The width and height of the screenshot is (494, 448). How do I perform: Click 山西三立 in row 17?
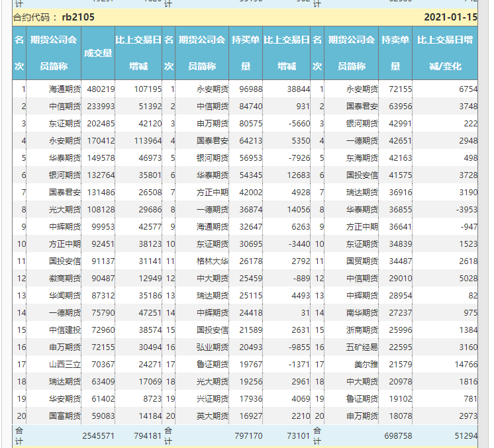[x=65, y=365]
